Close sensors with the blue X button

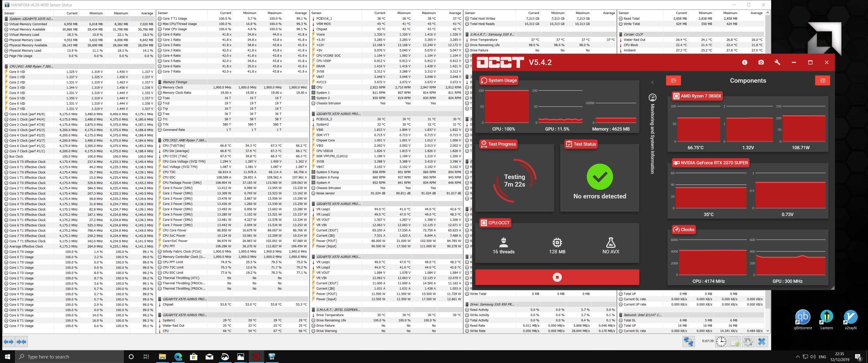tap(762, 342)
